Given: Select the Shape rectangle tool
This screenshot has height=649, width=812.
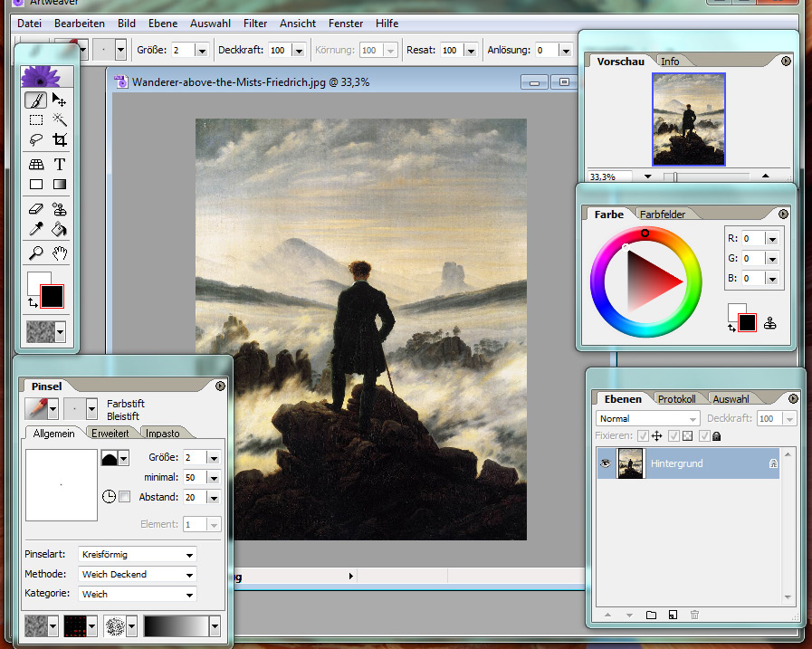Looking at the screenshot, I should tap(35, 185).
